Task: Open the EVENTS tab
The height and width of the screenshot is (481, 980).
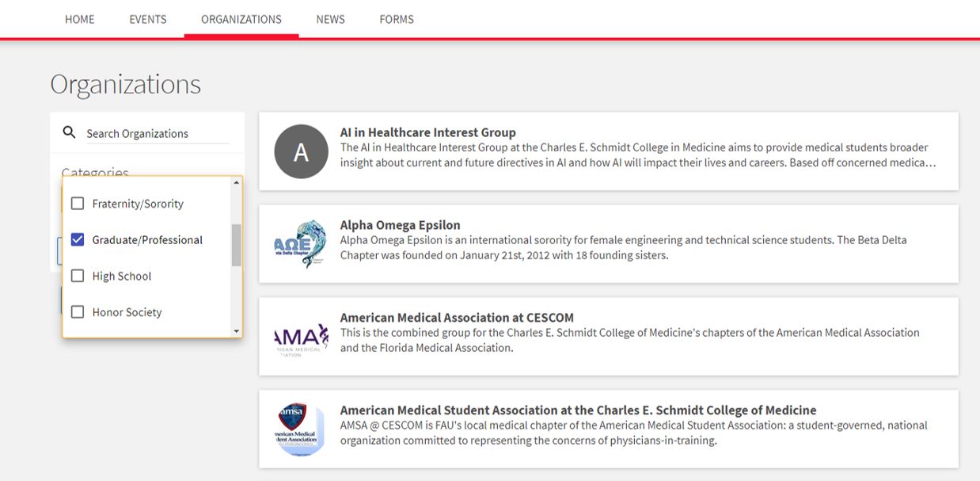Action: pyautogui.click(x=148, y=19)
